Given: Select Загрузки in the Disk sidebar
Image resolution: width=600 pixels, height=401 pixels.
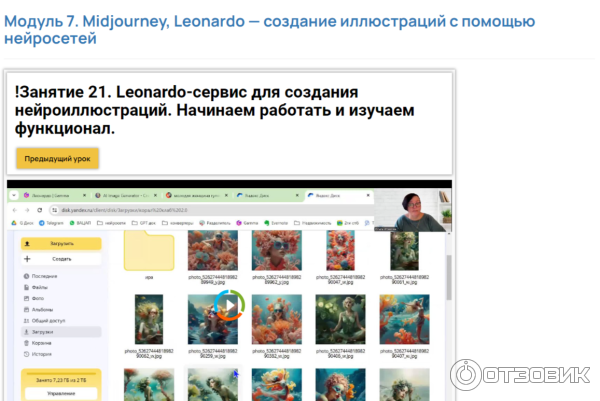Looking at the screenshot, I should pos(61,332).
